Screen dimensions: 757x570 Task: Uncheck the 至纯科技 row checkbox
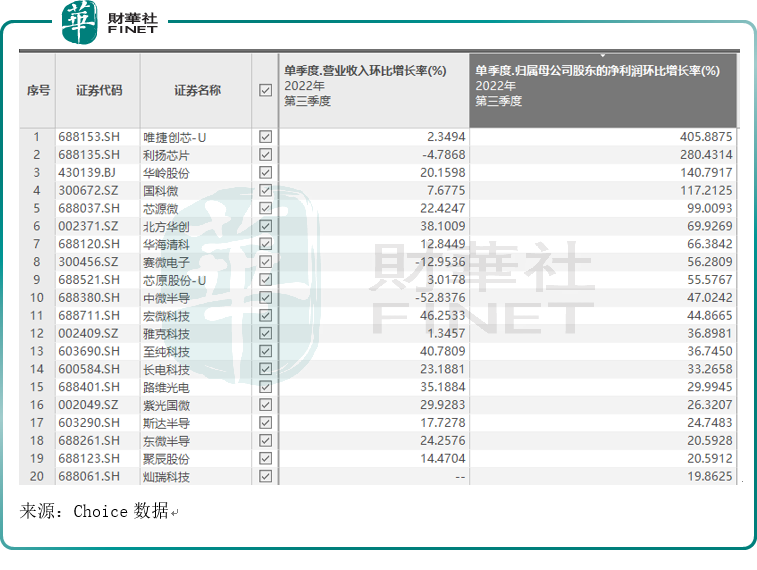point(265,351)
